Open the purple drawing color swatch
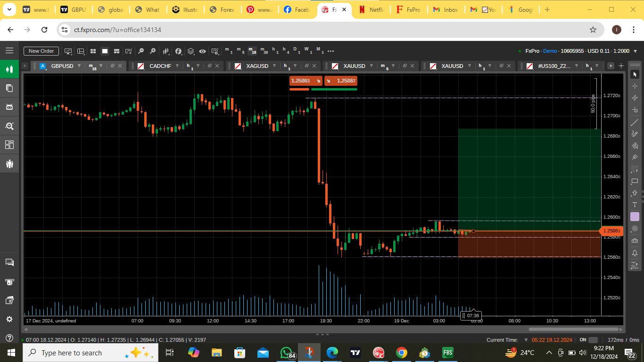Viewport: 644px width, 362px height. 635,216
